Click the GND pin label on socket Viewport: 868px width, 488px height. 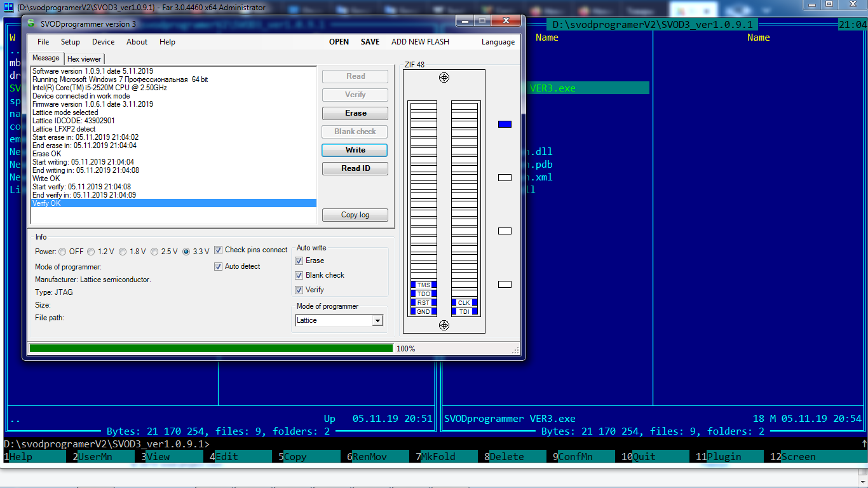(424, 312)
